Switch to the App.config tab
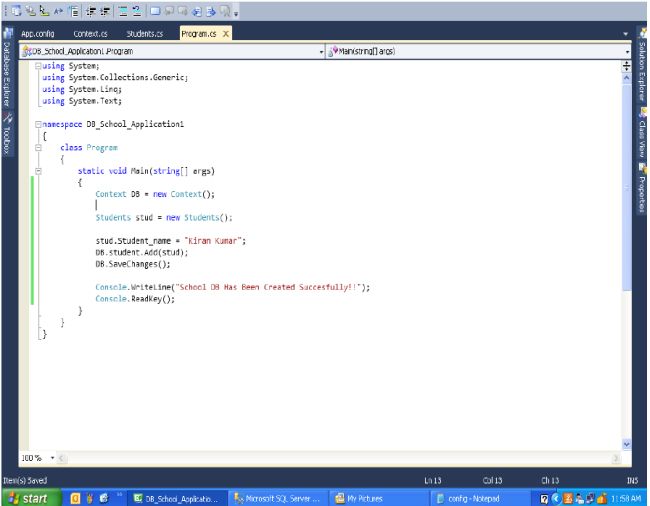Screen dimensions: 650x506 click(38, 34)
